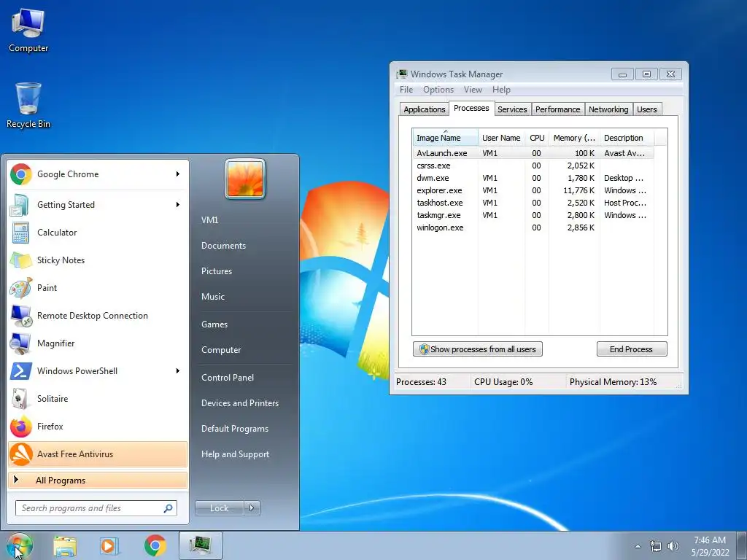Viewport: 747px width, 560px height.
Task: Open the View menu in Task Manager
Action: coord(473,90)
